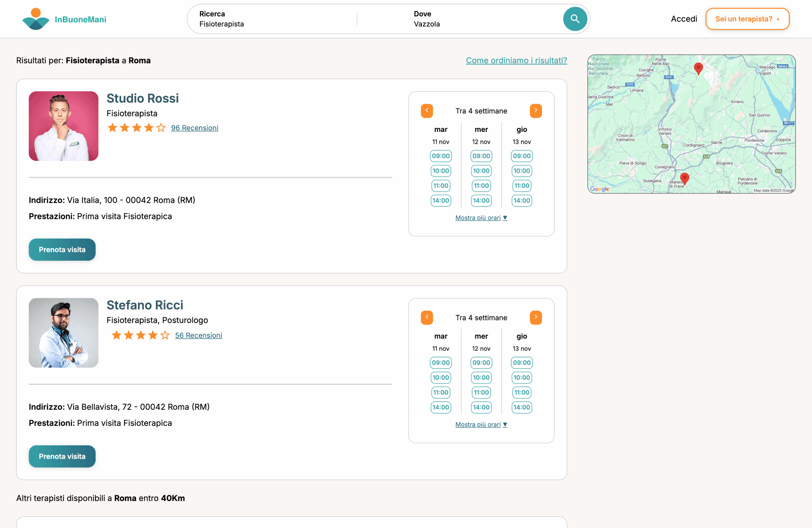
Task: Click the upper red map pin
Action: pyautogui.click(x=698, y=68)
